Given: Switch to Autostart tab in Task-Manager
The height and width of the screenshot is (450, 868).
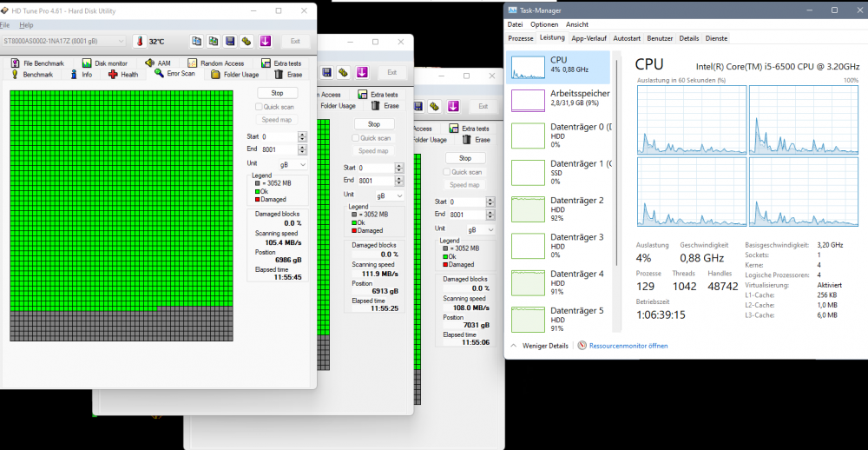Looking at the screenshot, I should tap(628, 38).
